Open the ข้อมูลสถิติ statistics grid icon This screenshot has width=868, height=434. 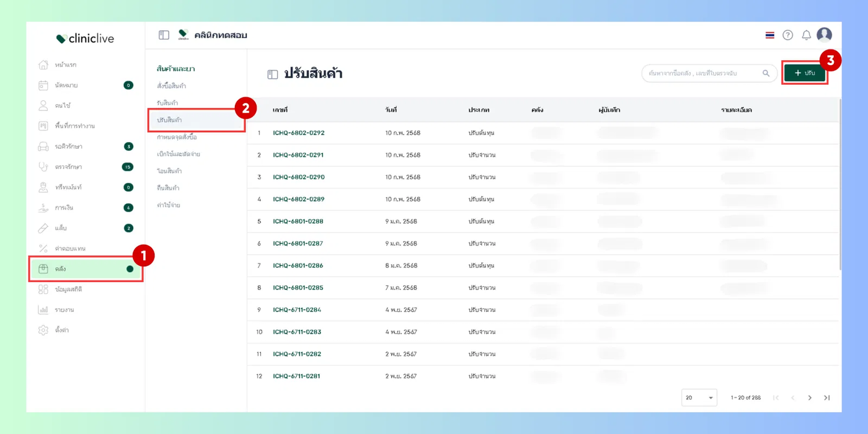[x=43, y=290]
